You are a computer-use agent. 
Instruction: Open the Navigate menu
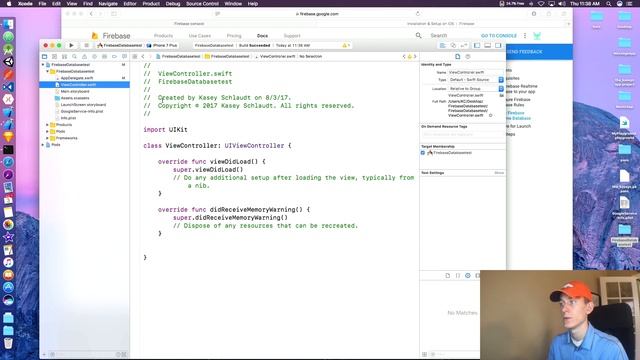click(x=108, y=4)
